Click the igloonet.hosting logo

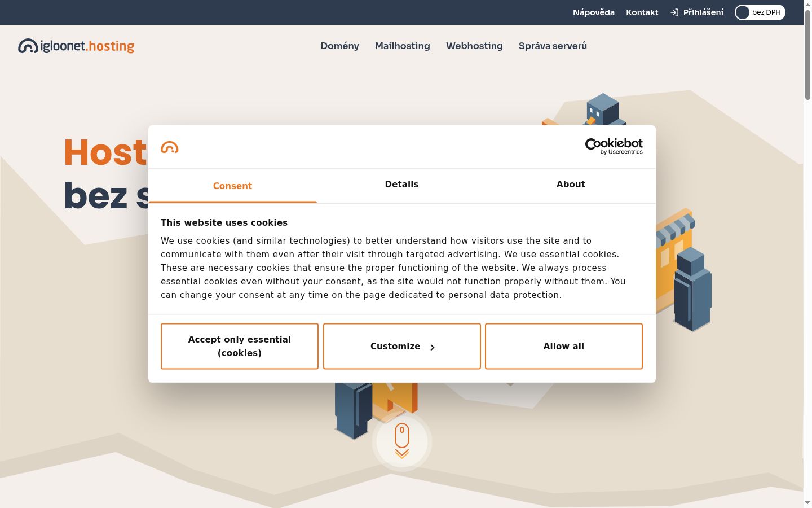[x=76, y=46]
